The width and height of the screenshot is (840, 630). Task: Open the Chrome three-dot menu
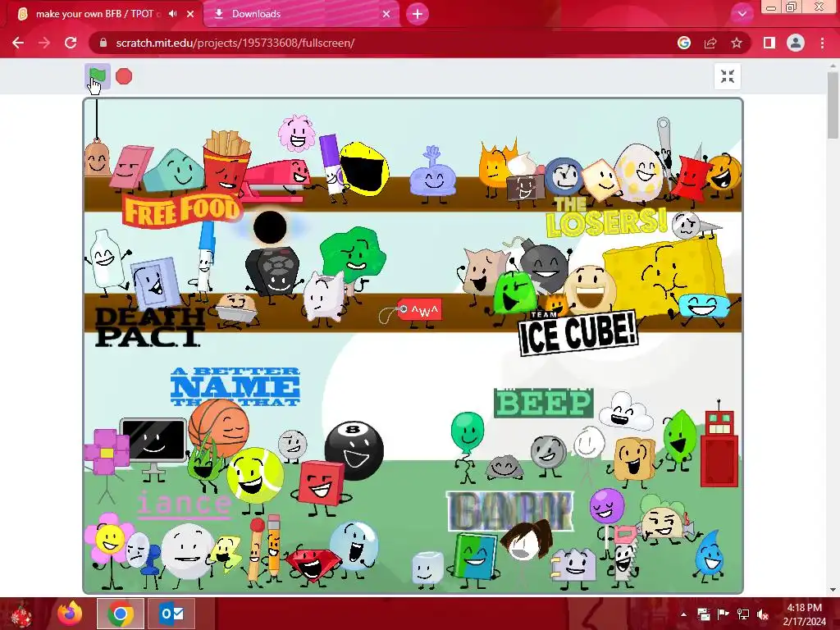click(822, 43)
